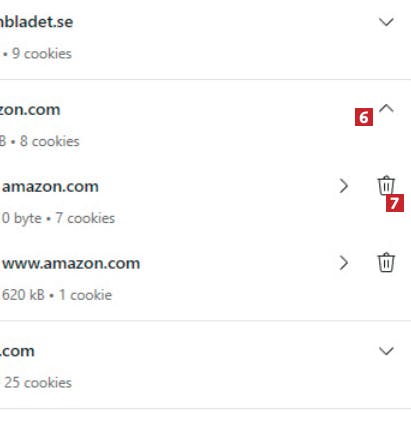Click the 25 cookies count text

[x=38, y=383]
